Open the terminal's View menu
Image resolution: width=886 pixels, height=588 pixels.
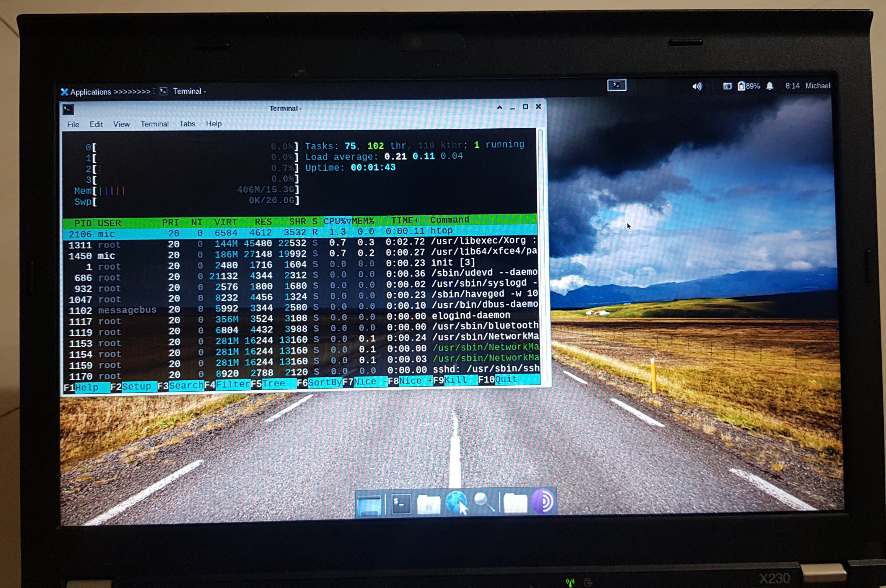[121, 124]
